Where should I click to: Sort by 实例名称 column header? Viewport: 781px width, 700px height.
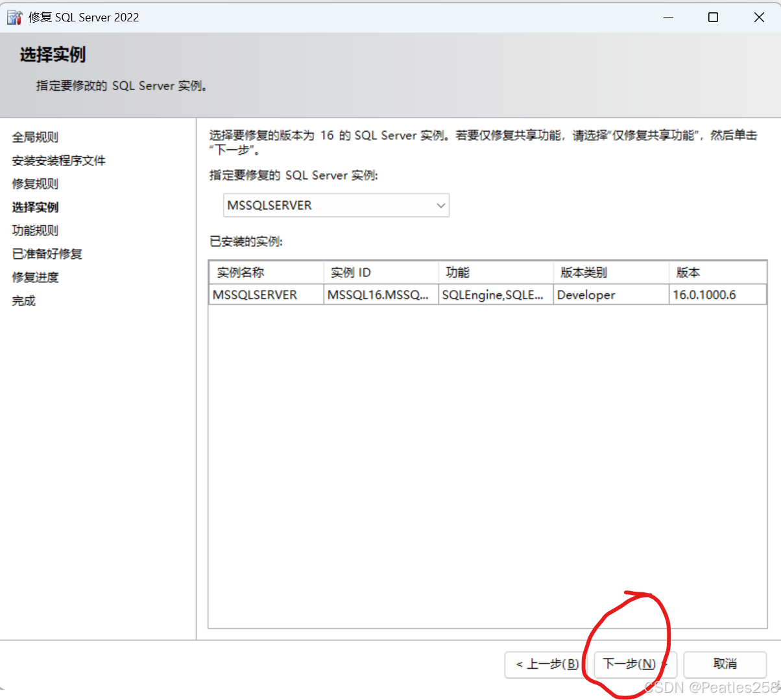tap(266, 272)
